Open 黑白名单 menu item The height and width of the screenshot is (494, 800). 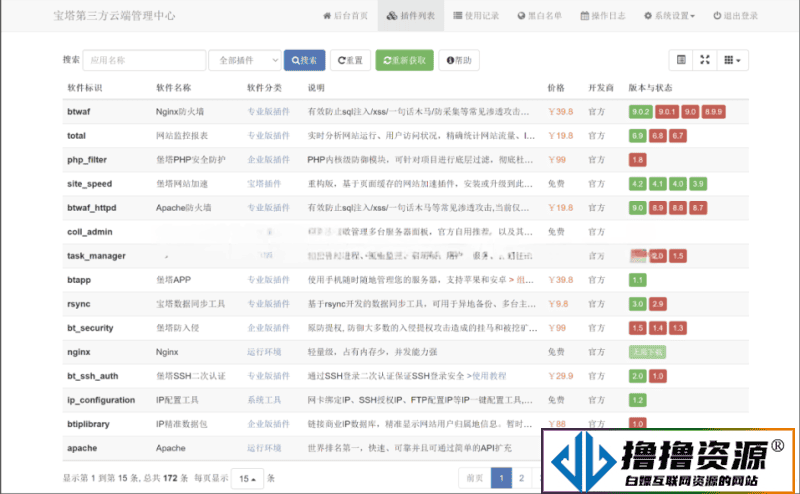[x=540, y=16]
